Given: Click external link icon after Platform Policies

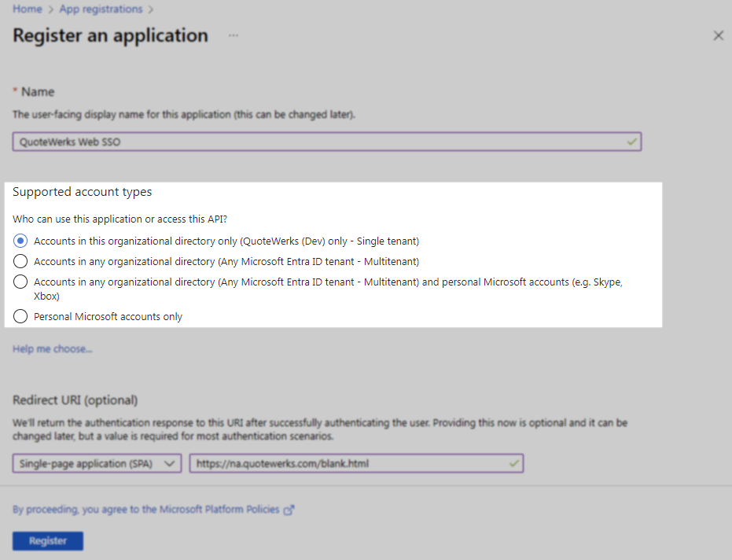Looking at the screenshot, I should (x=289, y=510).
